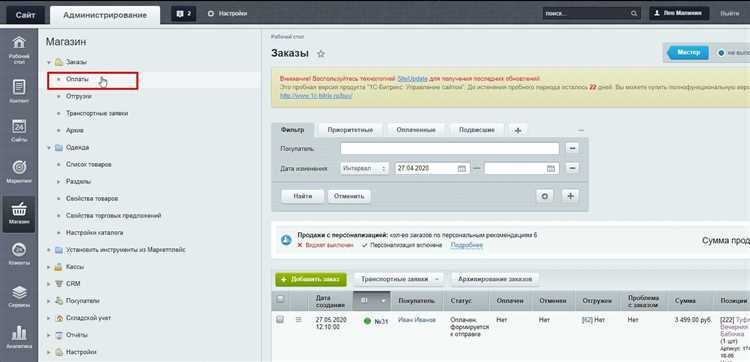Image resolution: width=750 pixels, height=362 pixels.
Task: Open Настройки gear in top bar
Action: coord(227,14)
